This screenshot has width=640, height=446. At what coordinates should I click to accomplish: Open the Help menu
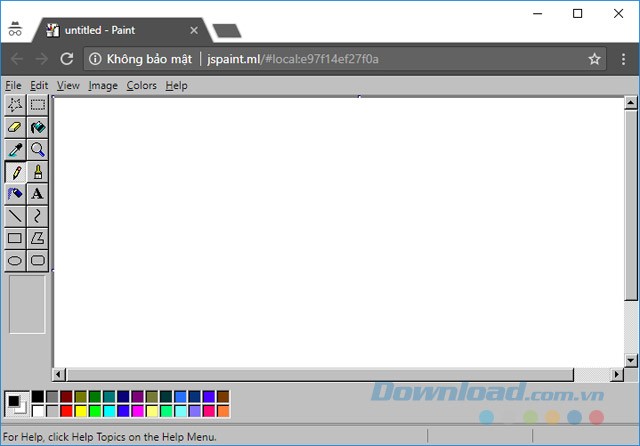(176, 86)
